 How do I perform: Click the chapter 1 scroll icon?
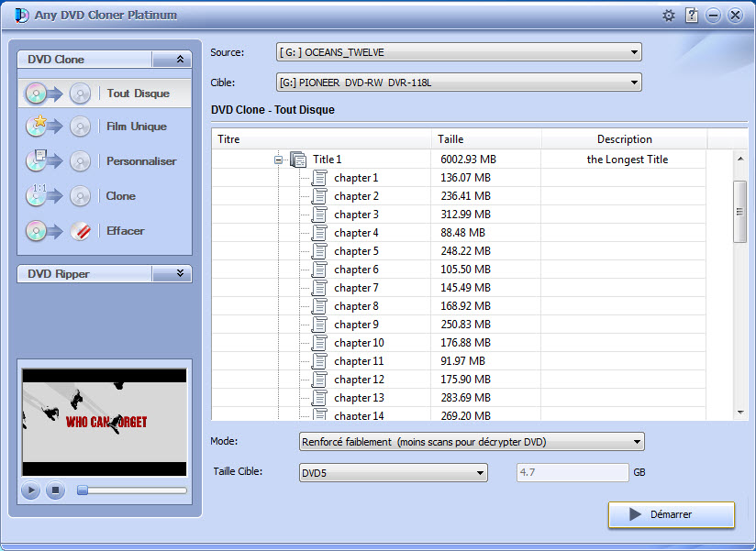pyautogui.click(x=319, y=178)
